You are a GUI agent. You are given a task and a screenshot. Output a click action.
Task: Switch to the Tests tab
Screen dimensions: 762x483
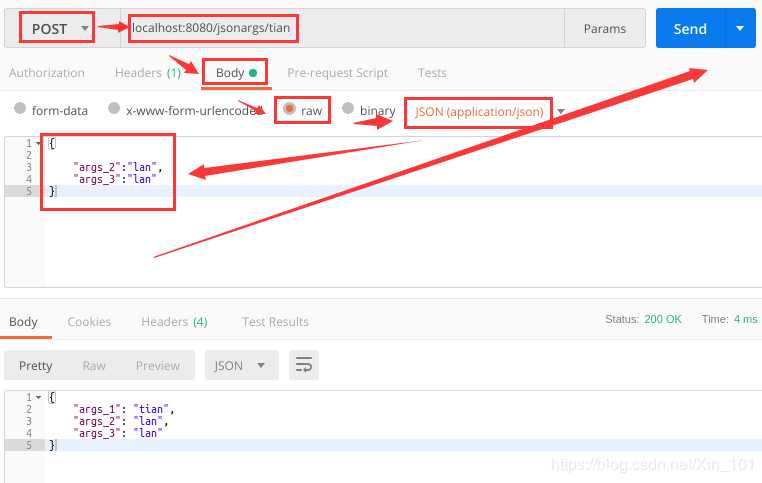[x=432, y=73]
